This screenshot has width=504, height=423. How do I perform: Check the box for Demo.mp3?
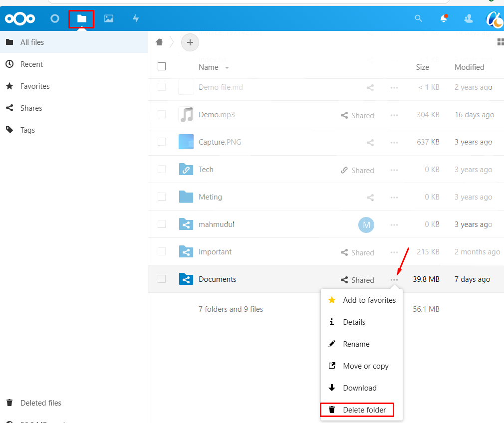[x=162, y=114]
